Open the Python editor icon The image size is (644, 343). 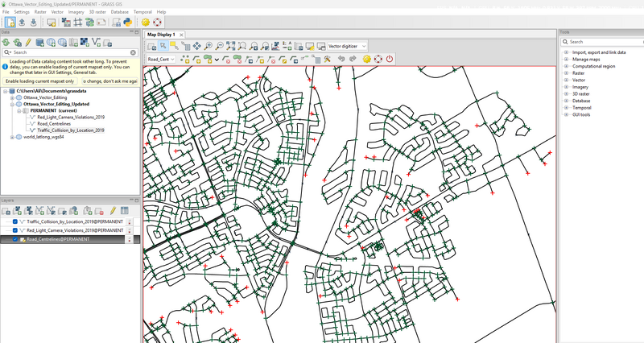tap(128, 23)
